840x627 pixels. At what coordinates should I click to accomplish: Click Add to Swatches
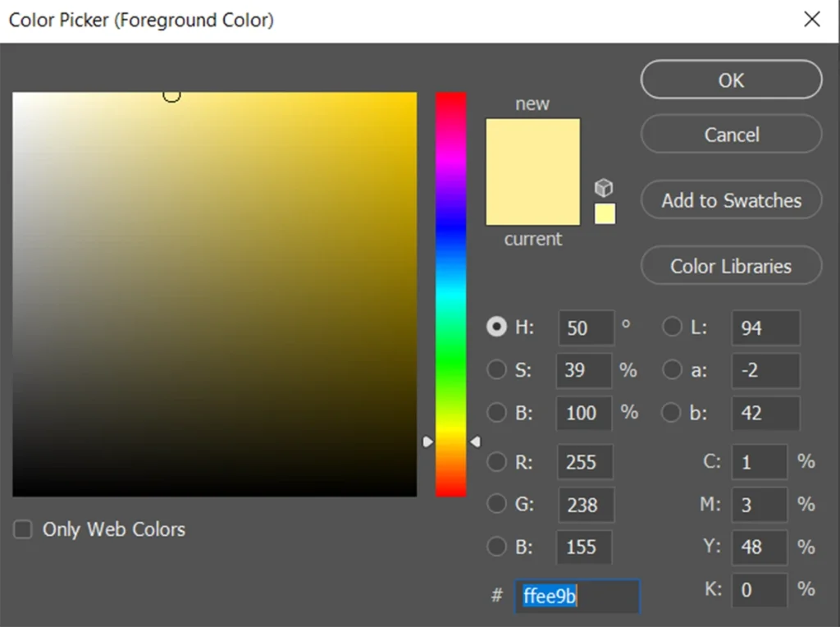(x=731, y=200)
